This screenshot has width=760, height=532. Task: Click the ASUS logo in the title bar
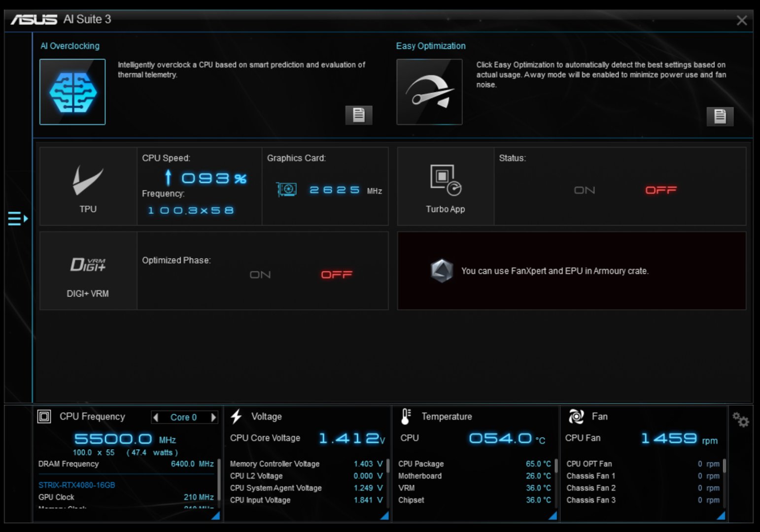(x=34, y=19)
